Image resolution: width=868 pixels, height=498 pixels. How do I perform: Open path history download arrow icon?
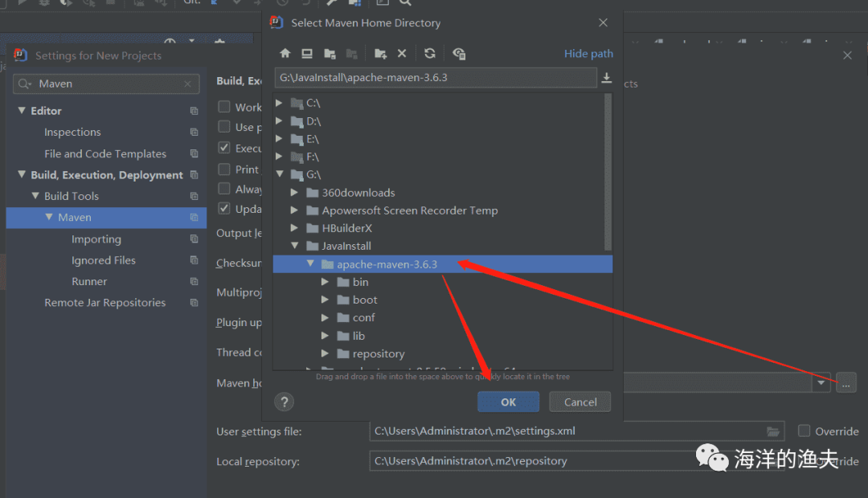click(607, 77)
